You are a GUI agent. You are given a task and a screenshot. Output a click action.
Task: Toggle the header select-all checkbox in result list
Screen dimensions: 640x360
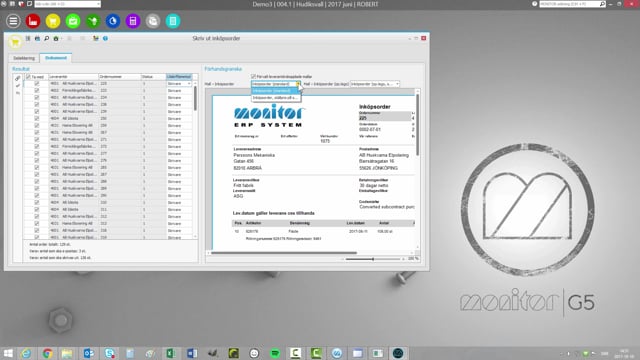point(28,77)
